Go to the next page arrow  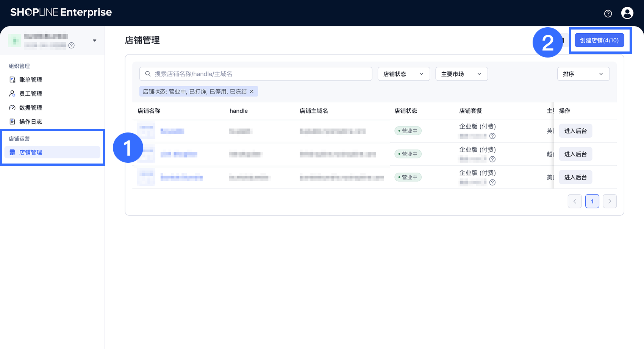click(609, 201)
